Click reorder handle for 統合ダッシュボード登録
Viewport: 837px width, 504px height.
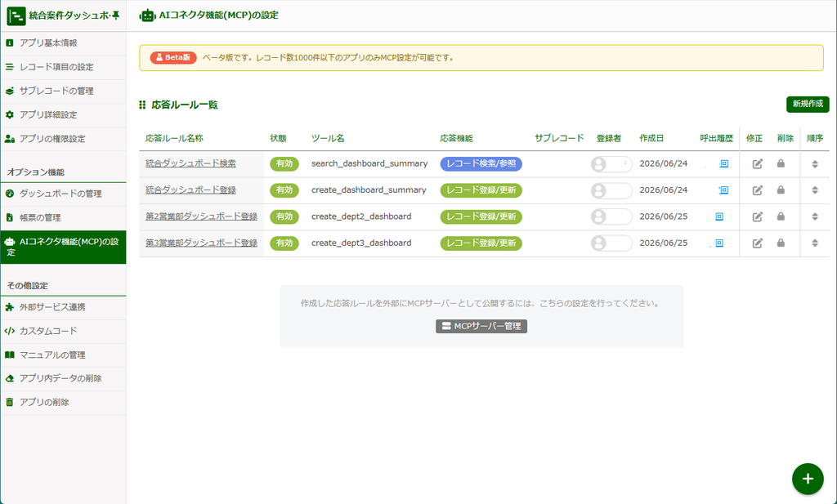click(815, 190)
